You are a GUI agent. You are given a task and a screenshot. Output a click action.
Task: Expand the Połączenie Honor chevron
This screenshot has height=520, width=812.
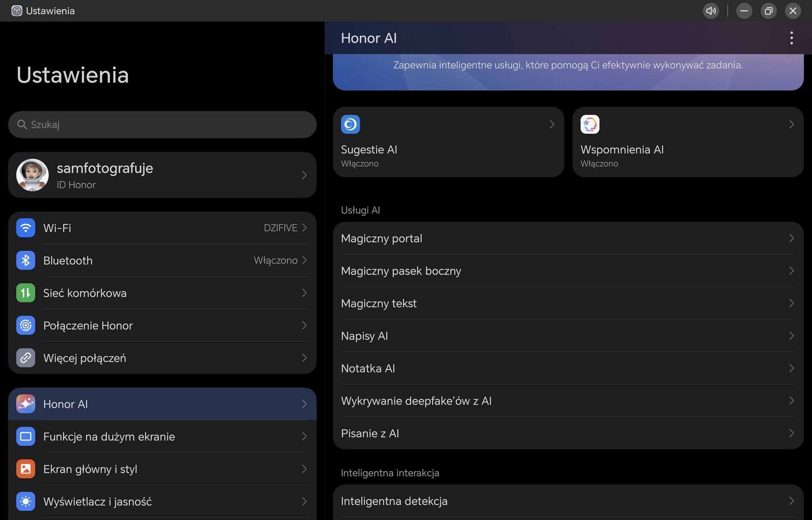304,325
